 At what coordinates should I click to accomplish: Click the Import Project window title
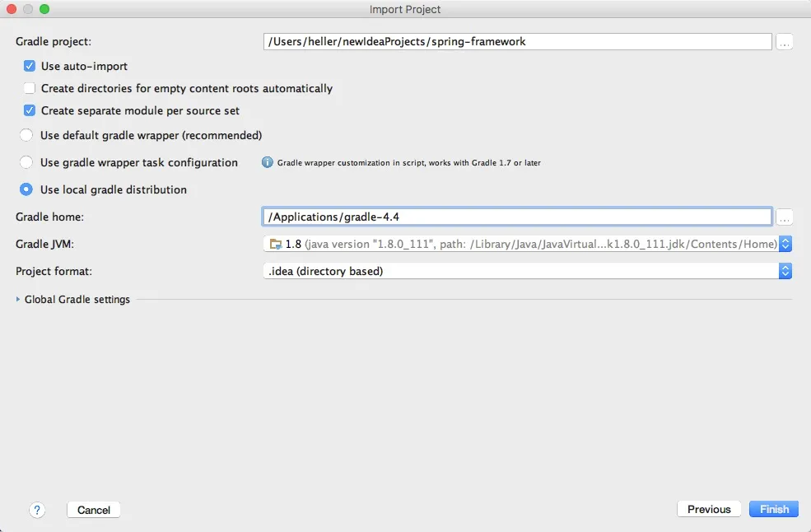point(405,9)
